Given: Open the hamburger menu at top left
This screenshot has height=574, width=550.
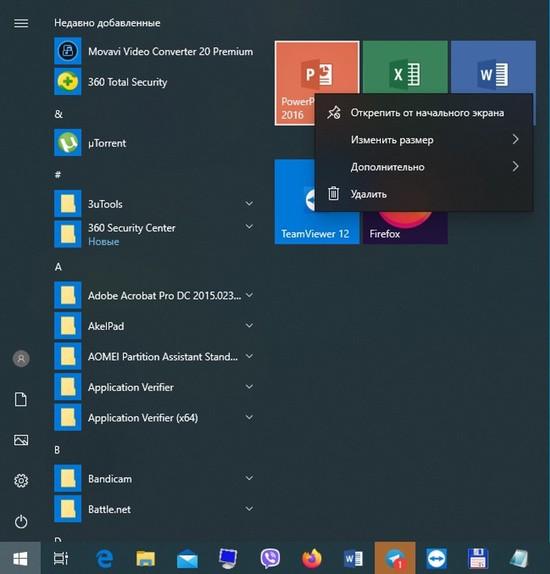Looking at the screenshot, I should pyautogui.click(x=21, y=23).
